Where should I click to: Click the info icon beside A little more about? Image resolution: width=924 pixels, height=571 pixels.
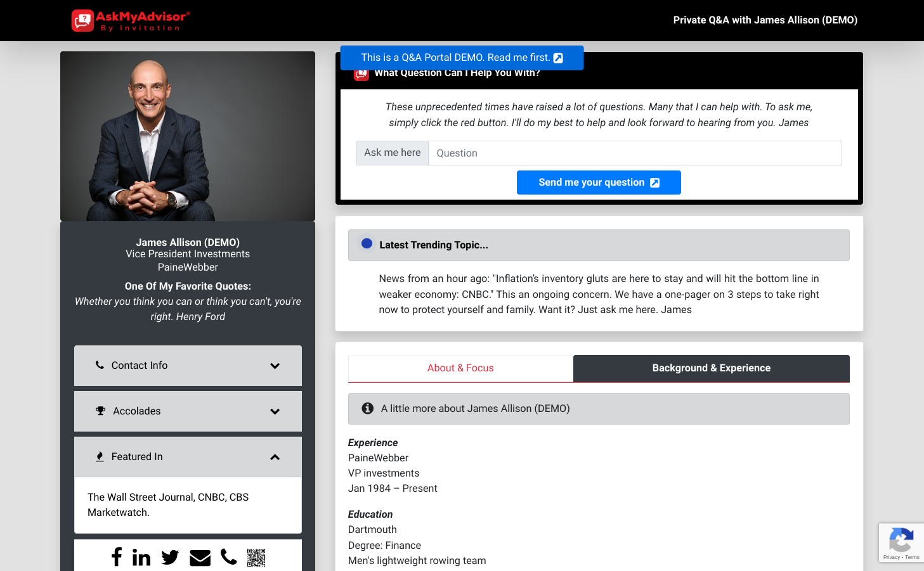(x=367, y=409)
